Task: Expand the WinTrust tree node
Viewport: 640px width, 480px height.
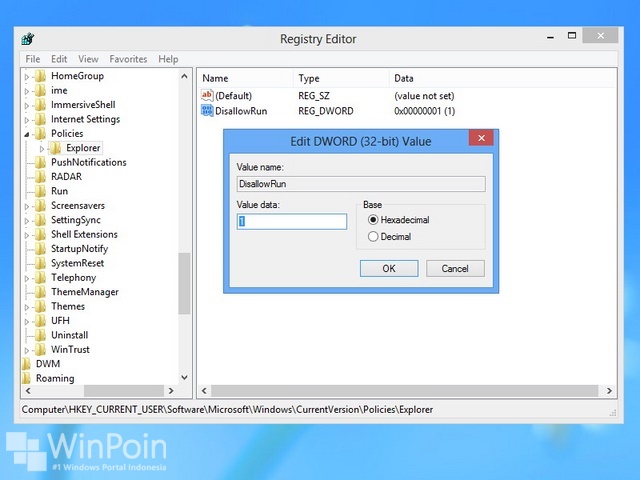Action: pos(27,350)
